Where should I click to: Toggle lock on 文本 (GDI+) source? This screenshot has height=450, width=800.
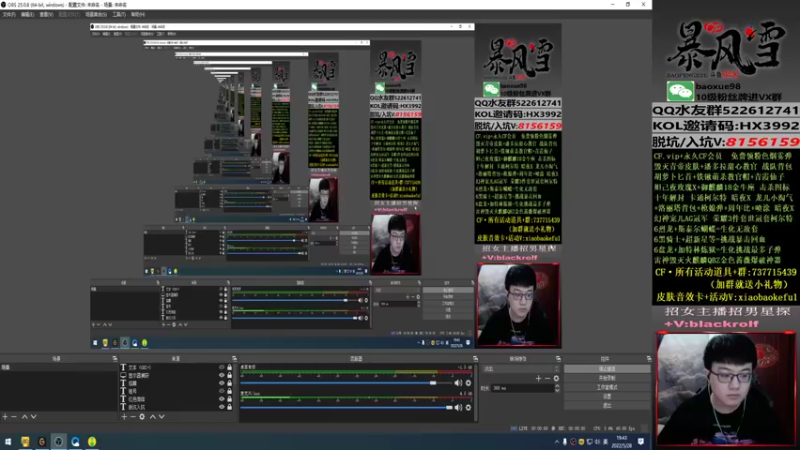pos(230,367)
